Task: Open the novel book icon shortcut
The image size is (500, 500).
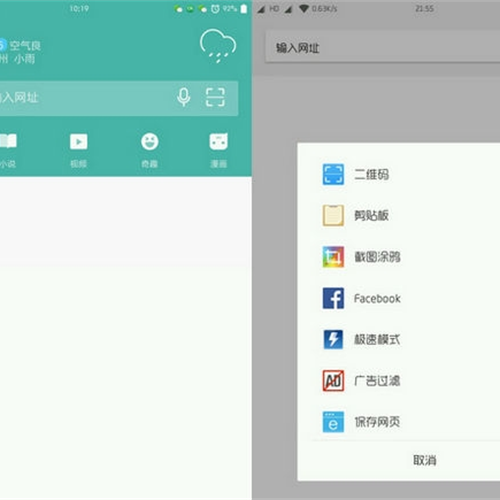Action: pyautogui.click(x=7, y=141)
